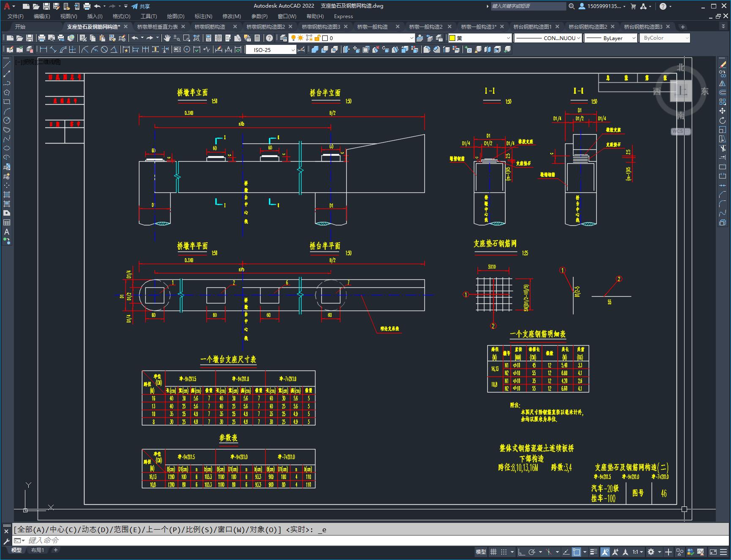Click the Autodesk App Store cart icon
This screenshot has height=560, width=731.
633,6
